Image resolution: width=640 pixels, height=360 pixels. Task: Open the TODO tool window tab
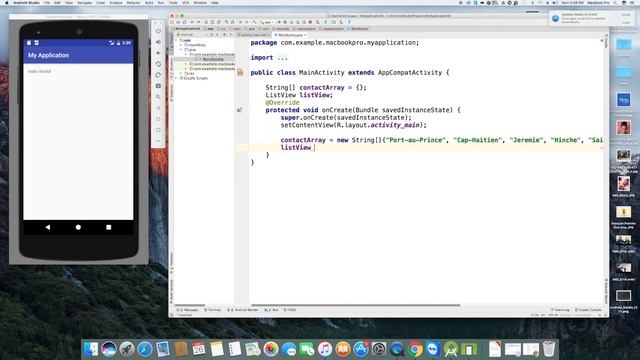click(290, 310)
